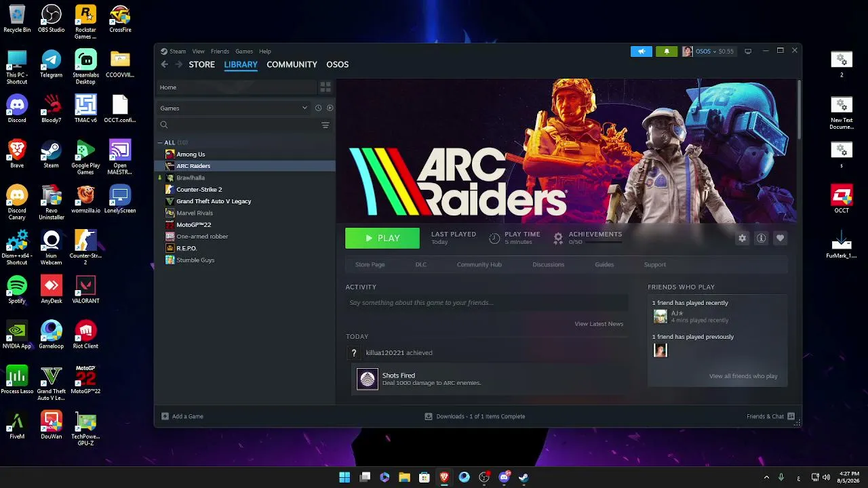Select Counter-Strike 2 in the library list
868x488 pixels.
(246, 190)
